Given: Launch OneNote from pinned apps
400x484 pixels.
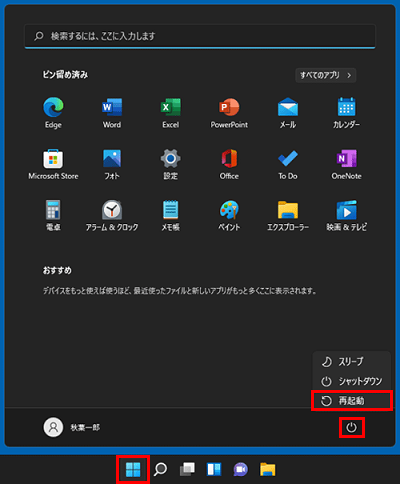Looking at the screenshot, I should tap(347, 164).
